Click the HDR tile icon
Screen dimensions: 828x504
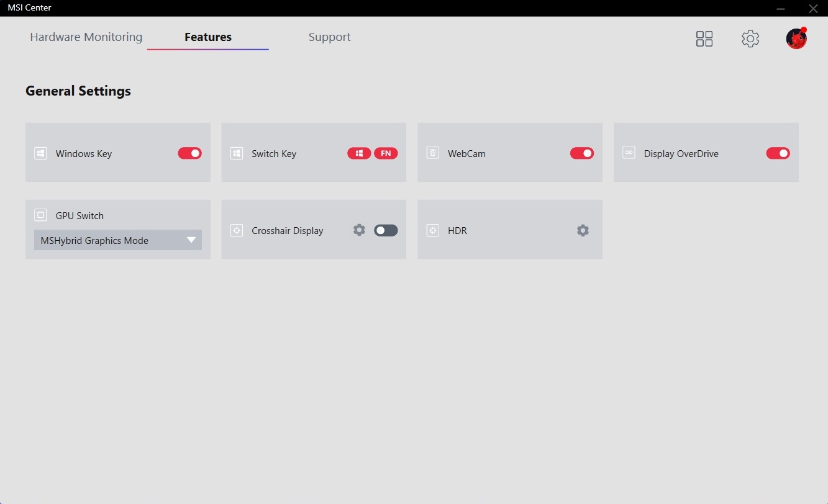coord(433,230)
